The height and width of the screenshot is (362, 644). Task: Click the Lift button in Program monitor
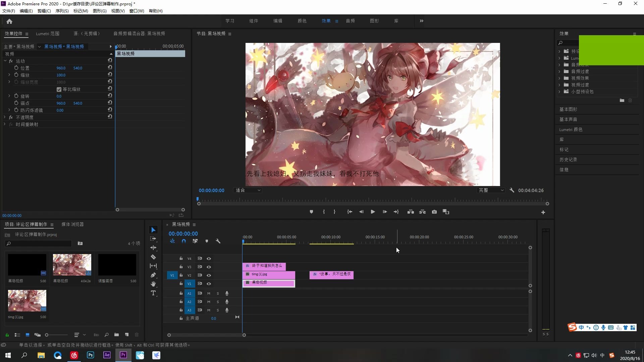411,212
